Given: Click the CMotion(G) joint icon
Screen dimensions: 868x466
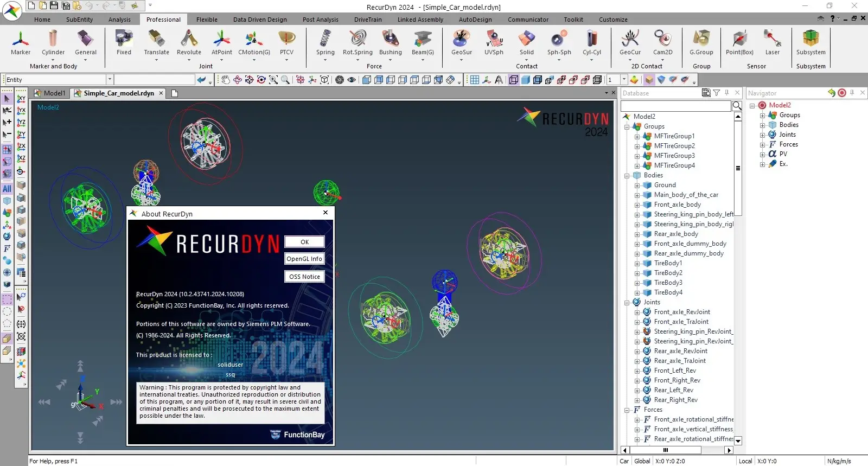Looking at the screenshot, I should coord(254,43).
